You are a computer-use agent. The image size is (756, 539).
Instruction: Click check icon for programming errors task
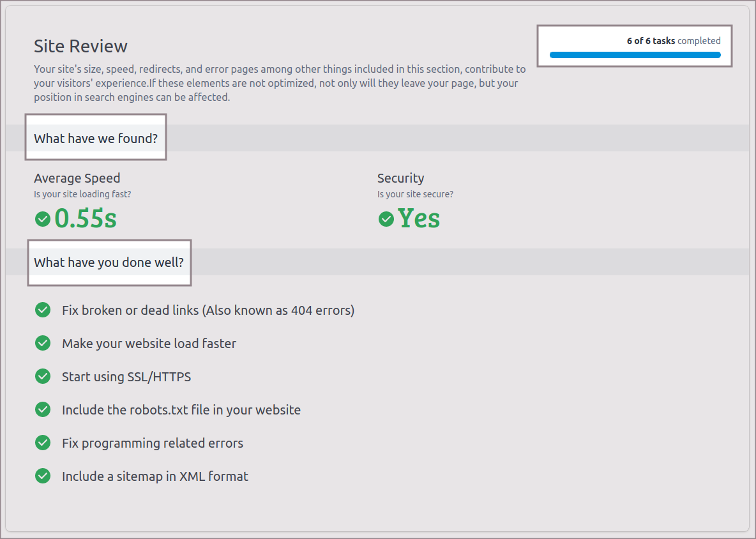tap(43, 443)
